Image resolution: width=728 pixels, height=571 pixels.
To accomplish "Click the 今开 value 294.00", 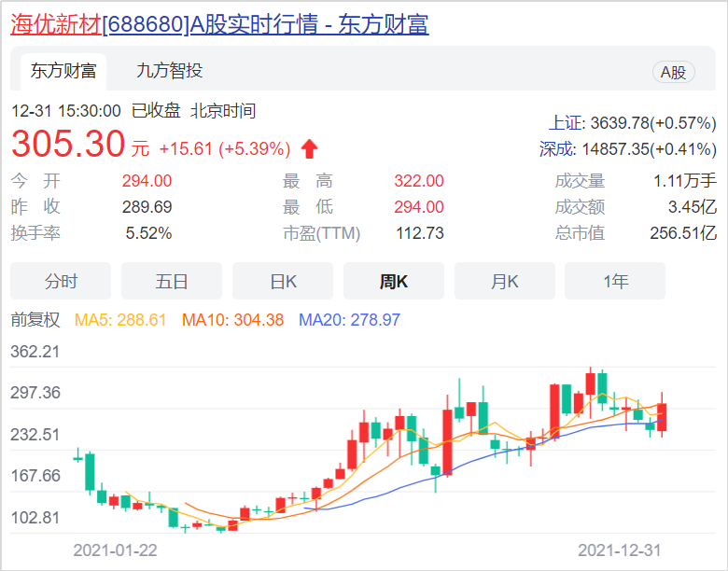I will pos(147,181).
